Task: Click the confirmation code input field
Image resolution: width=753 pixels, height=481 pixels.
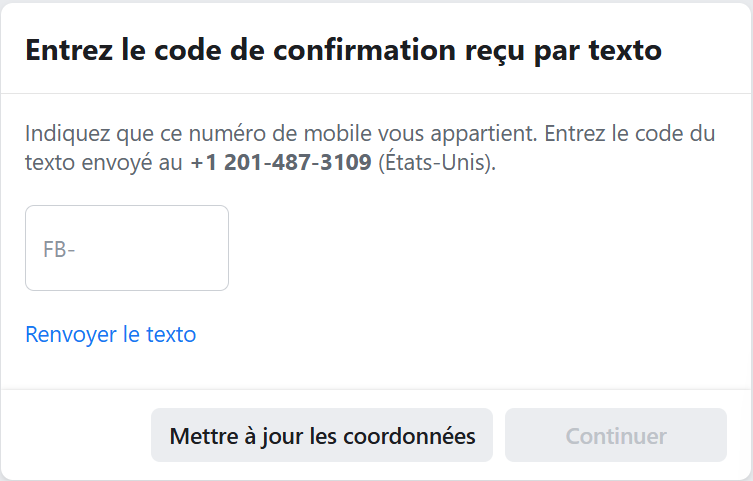Action: point(127,248)
